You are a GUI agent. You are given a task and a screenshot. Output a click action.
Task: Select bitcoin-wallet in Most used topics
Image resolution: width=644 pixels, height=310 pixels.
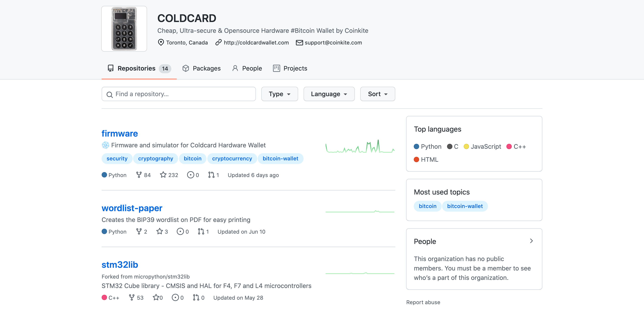[x=465, y=206]
